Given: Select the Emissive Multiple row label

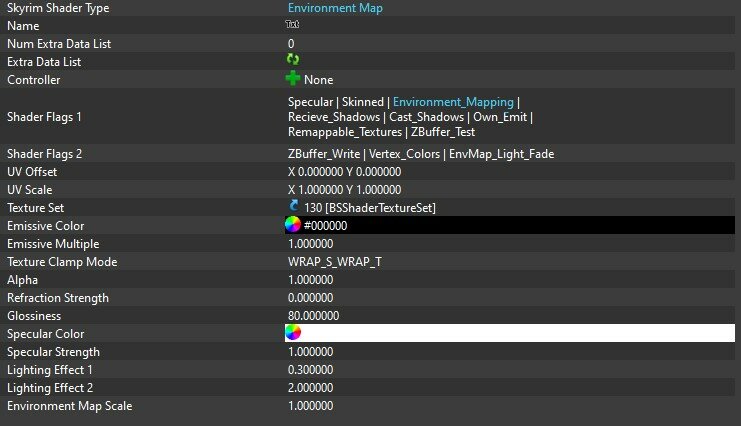Looking at the screenshot, I should tap(53, 244).
